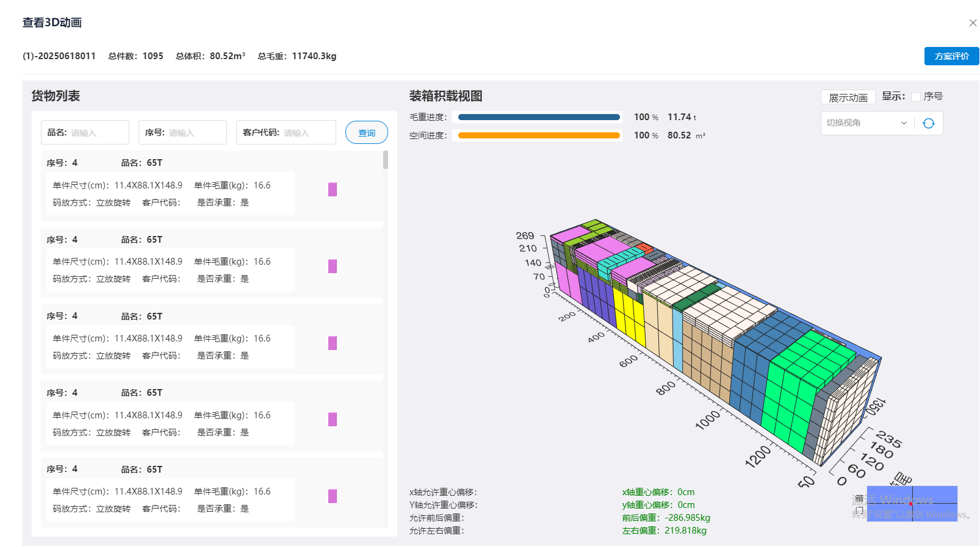Click the blue minimap thumbnail in corner
Screen dimensions: 980x547
coord(912,504)
